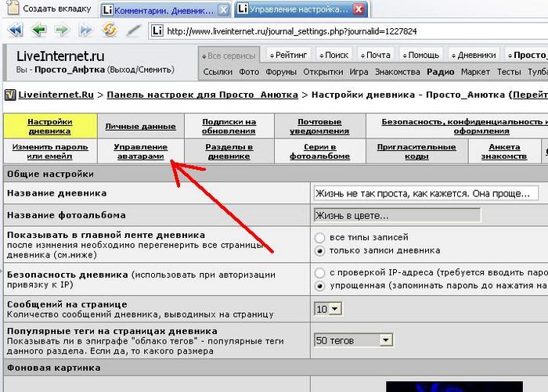Click the 'Название дневника' text field
Viewport: 548px width, 392px height.
(425, 193)
